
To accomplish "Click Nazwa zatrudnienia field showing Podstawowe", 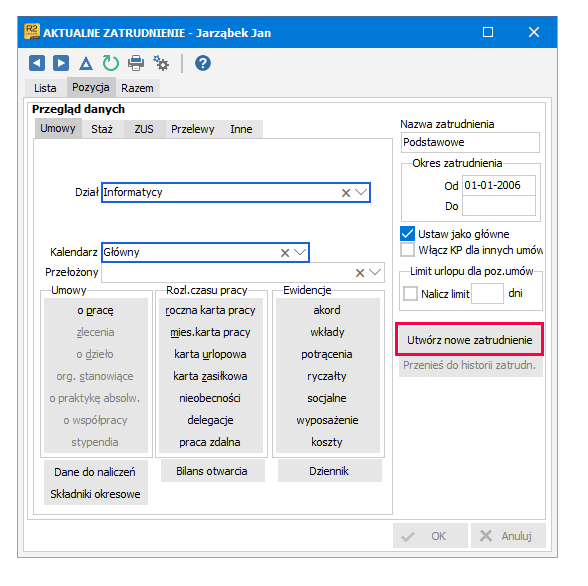I will pyautogui.click(x=470, y=142).
